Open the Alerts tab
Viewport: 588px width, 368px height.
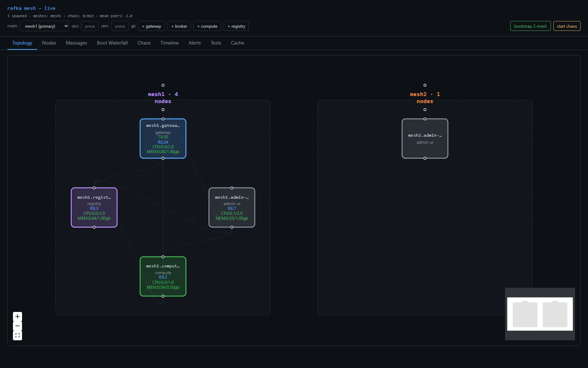195,43
